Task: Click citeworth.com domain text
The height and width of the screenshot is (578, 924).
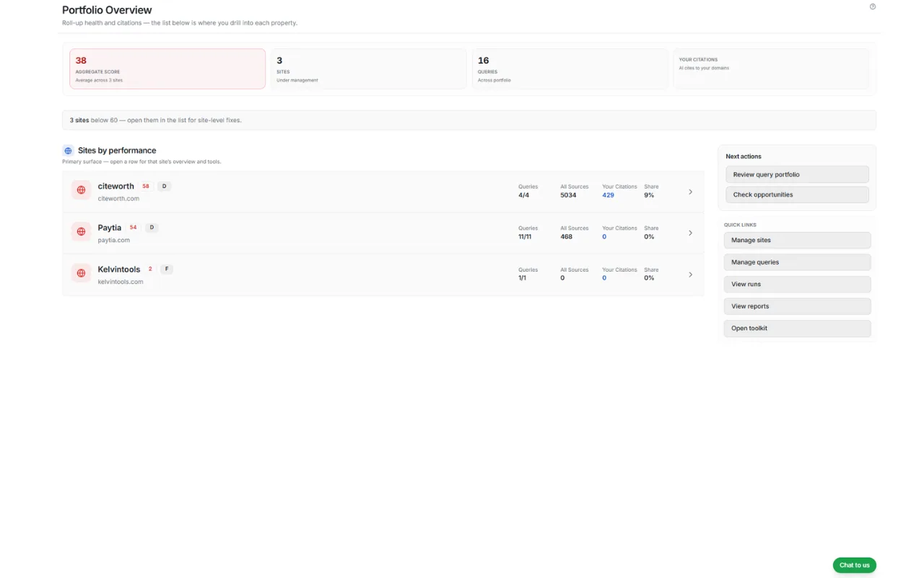Action: pos(118,199)
